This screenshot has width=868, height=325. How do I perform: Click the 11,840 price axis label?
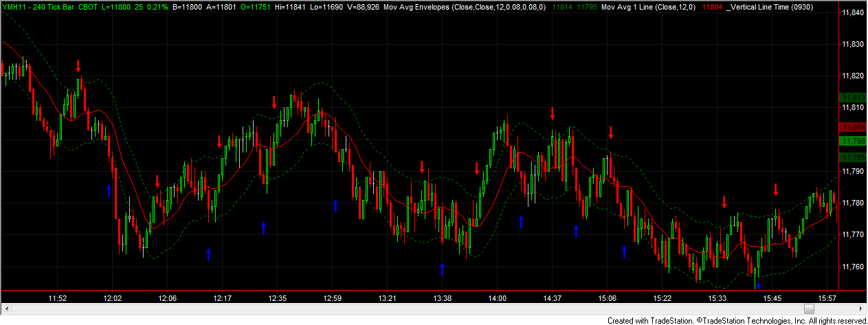pos(853,12)
